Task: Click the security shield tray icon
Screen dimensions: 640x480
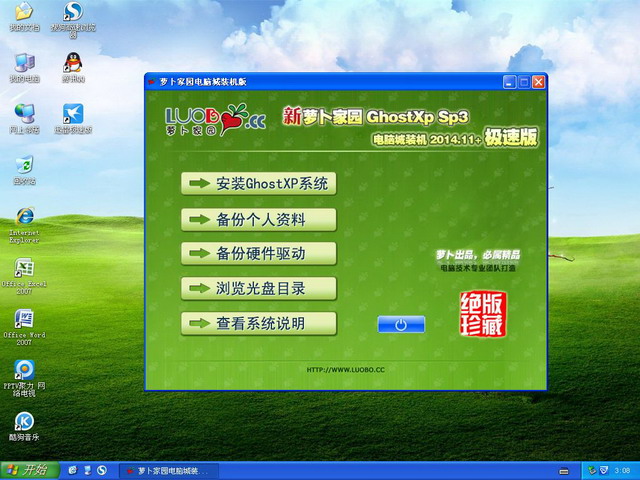Action: (603, 471)
